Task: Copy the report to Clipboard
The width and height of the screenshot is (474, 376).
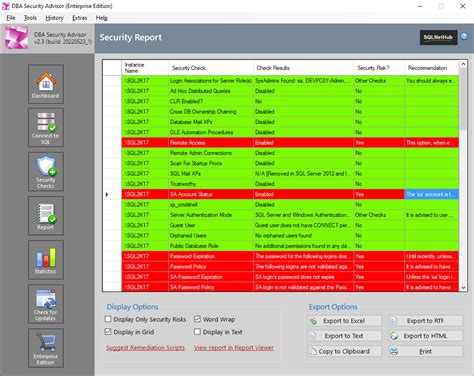Action: click(344, 351)
